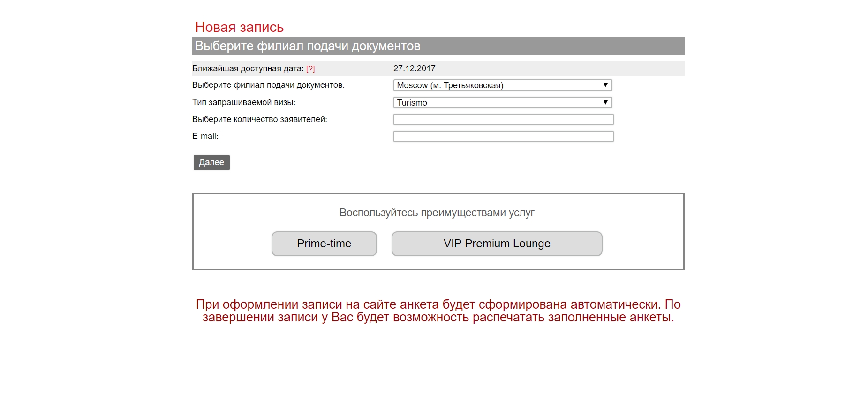Click the label 'Выберите филиал подачи документов:'
Image resolution: width=868 pixels, height=411 pixels.
[x=268, y=85]
